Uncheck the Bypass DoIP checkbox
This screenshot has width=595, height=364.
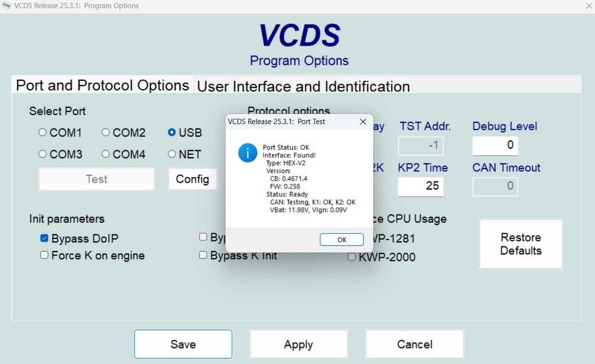click(44, 238)
